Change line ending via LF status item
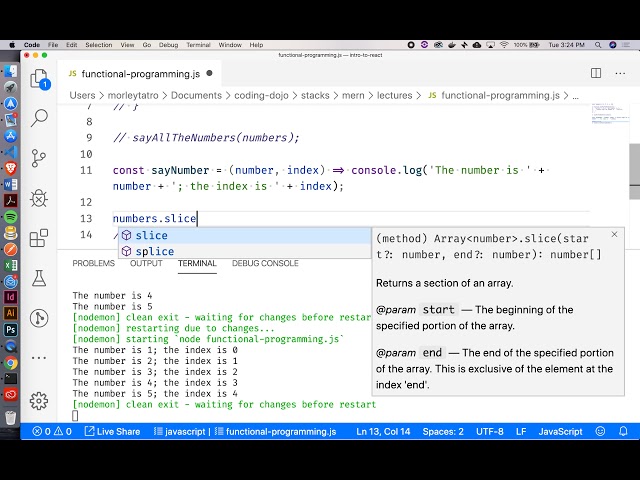The width and height of the screenshot is (640, 480). 521,431
